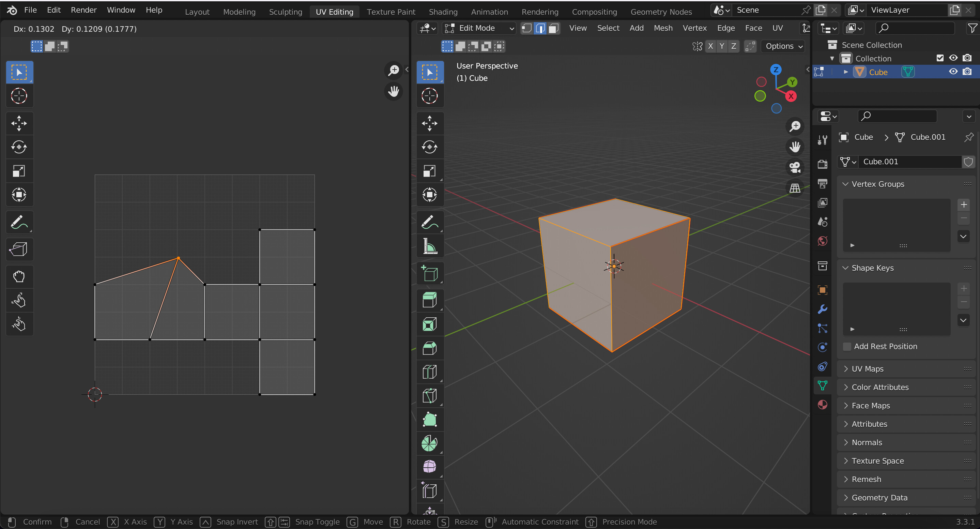The width and height of the screenshot is (980, 529).
Task: Open the Material Properties tab
Action: pos(822,405)
